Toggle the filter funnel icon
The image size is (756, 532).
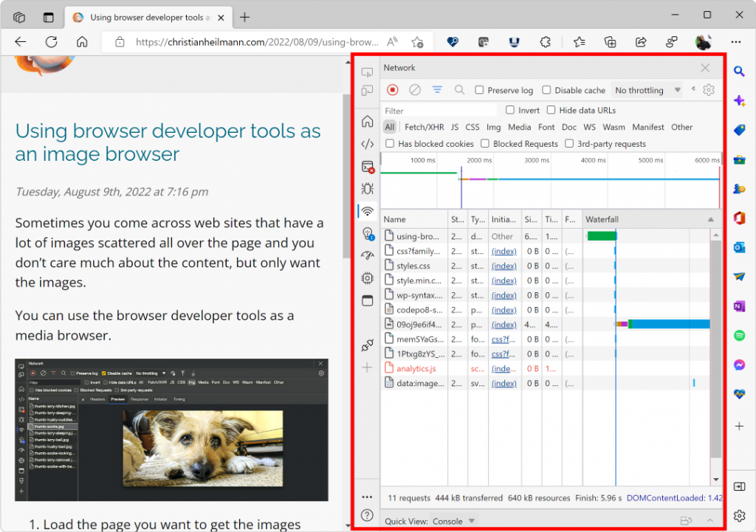click(x=437, y=90)
